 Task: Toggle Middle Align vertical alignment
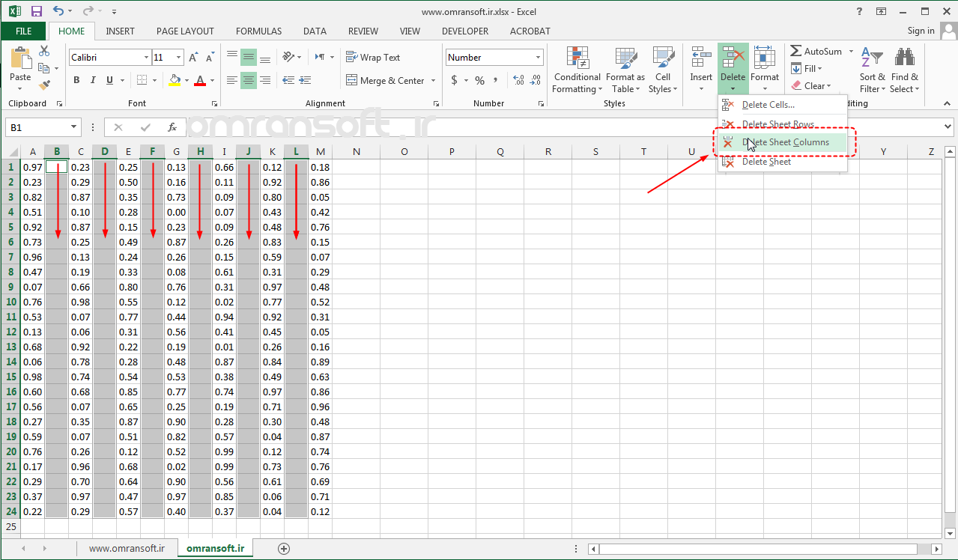tap(249, 57)
